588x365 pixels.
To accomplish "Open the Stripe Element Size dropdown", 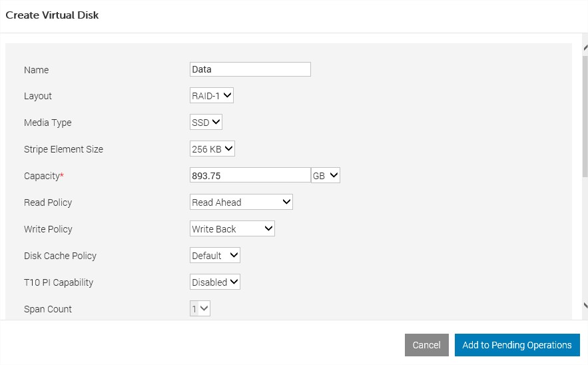I will point(212,149).
